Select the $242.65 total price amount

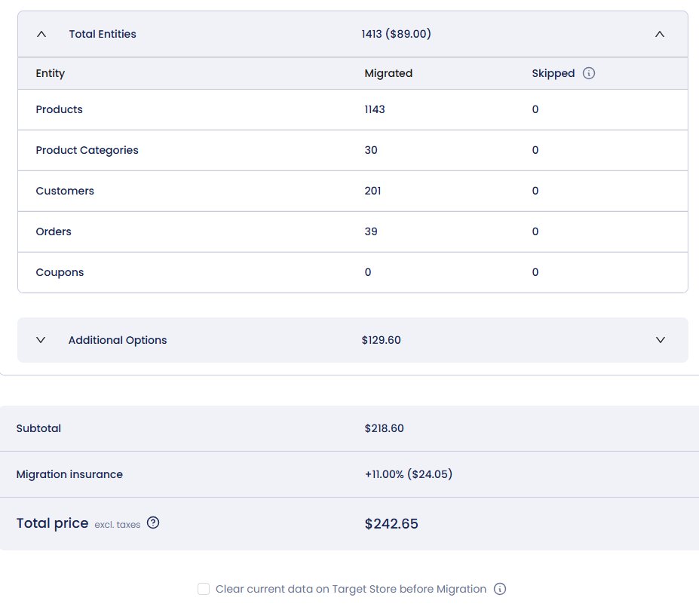coord(391,524)
